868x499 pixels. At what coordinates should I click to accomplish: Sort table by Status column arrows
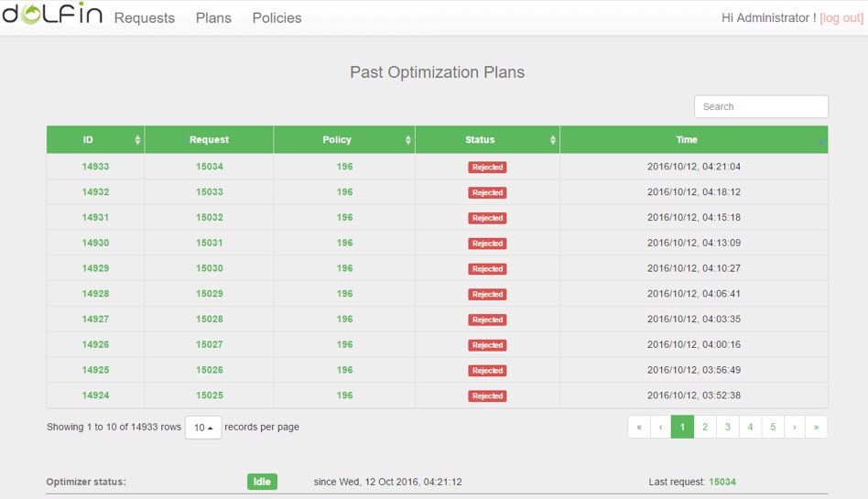tap(553, 140)
